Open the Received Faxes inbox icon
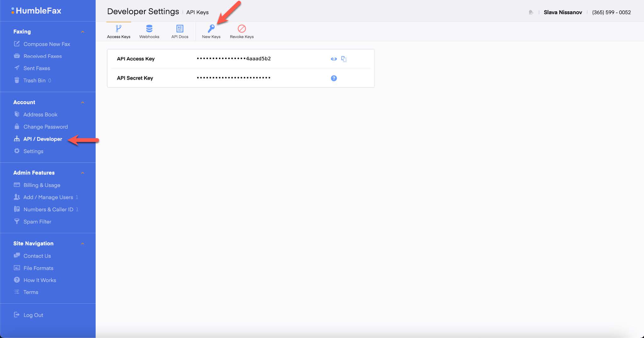 click(17, 56)
